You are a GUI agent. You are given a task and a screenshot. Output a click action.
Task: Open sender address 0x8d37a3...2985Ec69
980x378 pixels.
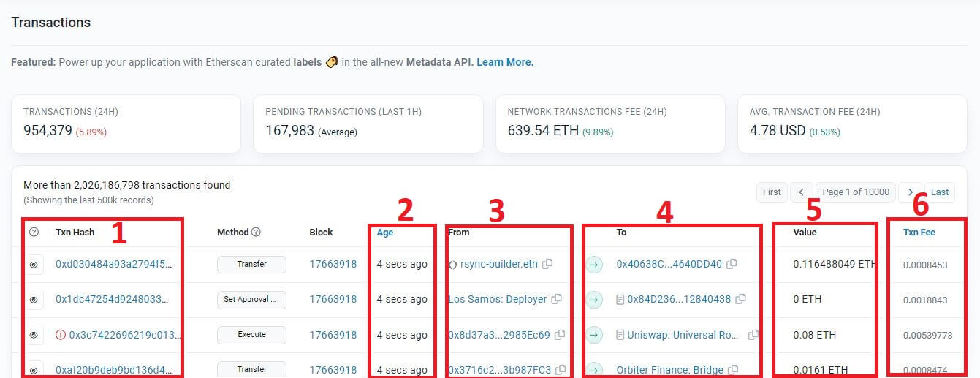(x=499, y=335)
